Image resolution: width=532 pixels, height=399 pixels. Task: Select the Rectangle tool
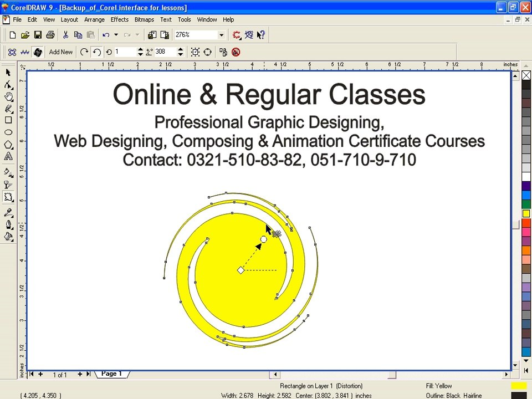click(x=8, y=120)
